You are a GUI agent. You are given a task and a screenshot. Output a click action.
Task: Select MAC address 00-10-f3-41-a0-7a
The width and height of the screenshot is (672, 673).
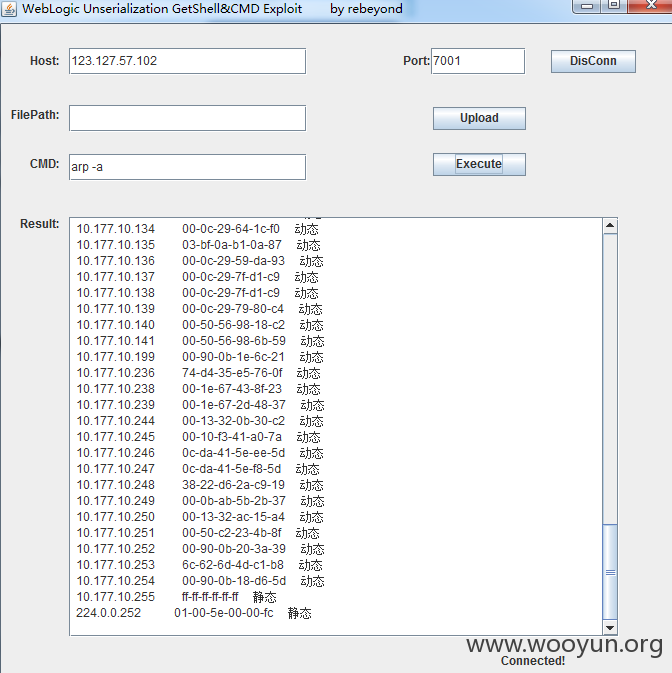pyautogui.click(x=232, y=437)
